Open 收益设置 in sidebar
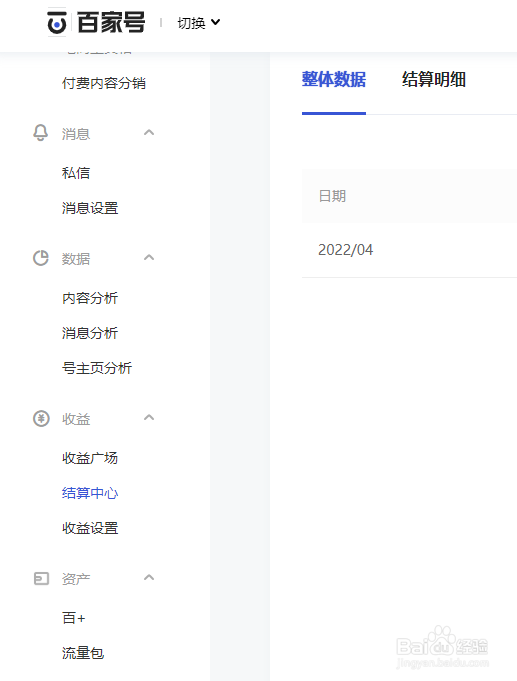This screenshot has height=681, width=517. coord(90,528)
